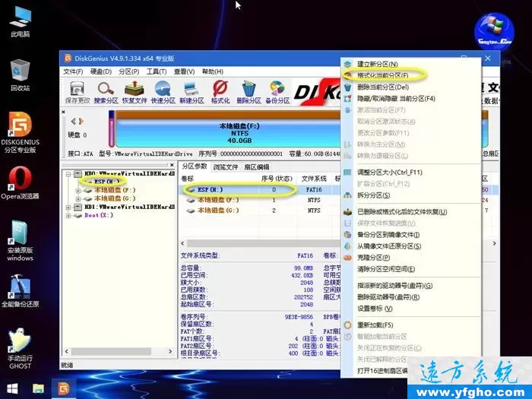Choose 删除驱动器号(盘符)(R)
Viewport: 532px width, 399px height.
[411, 297]
